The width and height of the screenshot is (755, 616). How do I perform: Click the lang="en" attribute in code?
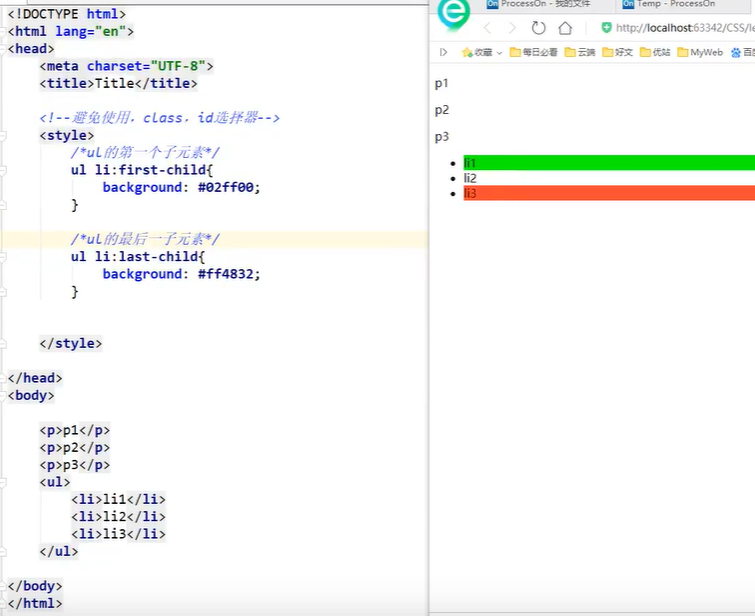[91, 31]
